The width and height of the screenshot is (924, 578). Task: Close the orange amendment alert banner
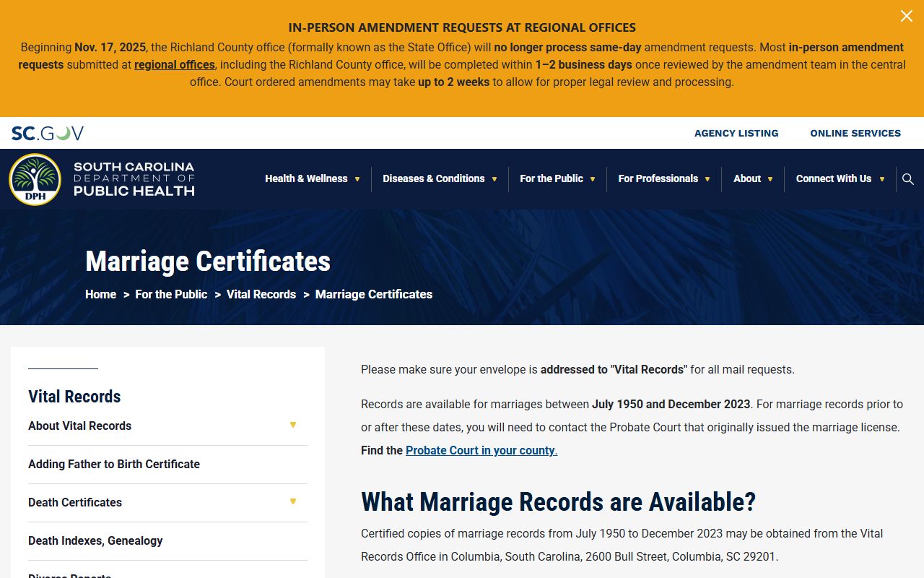tap(906, 16)
